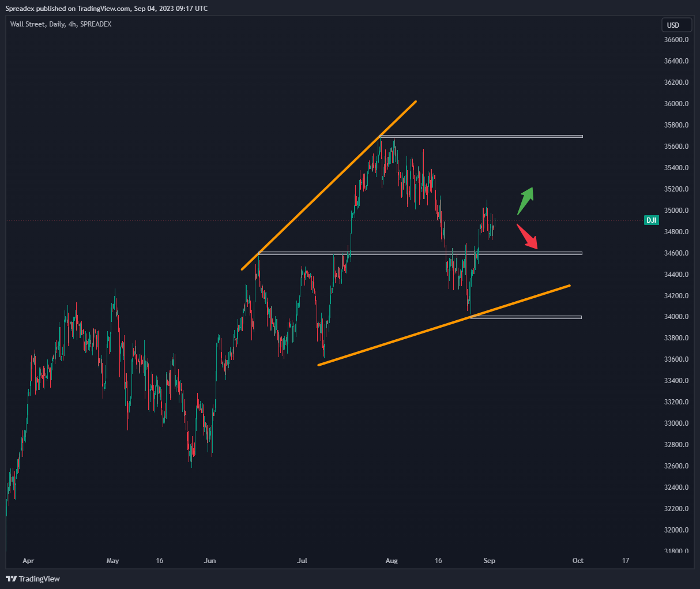Screen dimensions: 700x589
Task: Click the publisher header with Sep 04, 2023
Action: pos(107,9)
